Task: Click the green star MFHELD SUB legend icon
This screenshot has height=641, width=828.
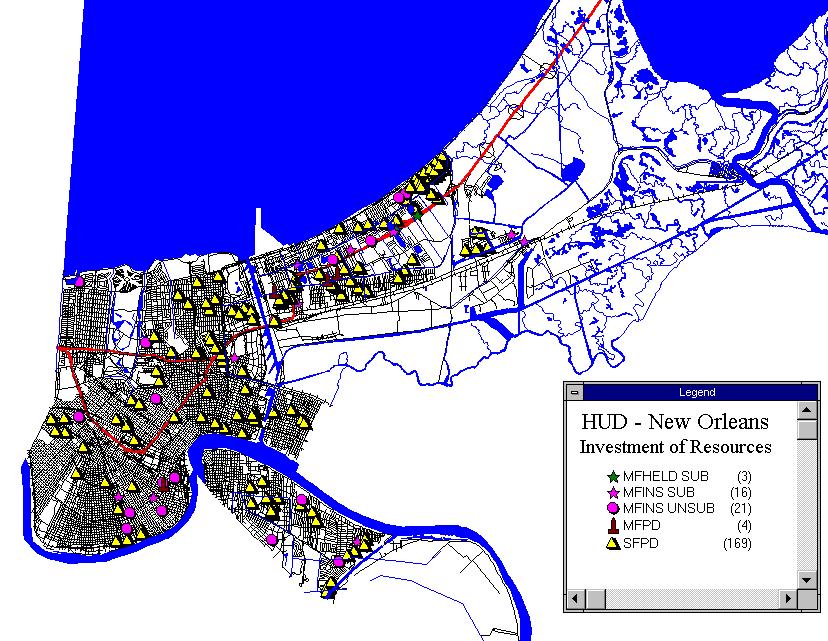Action: [x=613, y=477]
